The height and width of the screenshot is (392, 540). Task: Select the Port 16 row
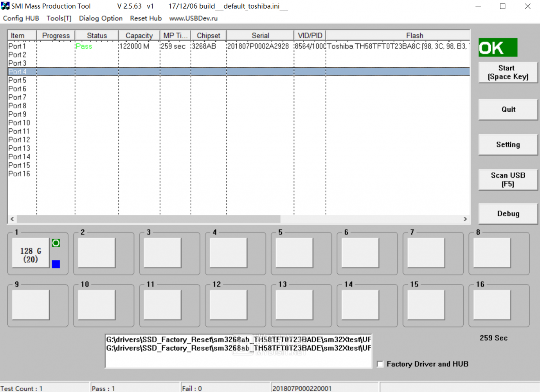pyautogui.click(x=239, y=174)
